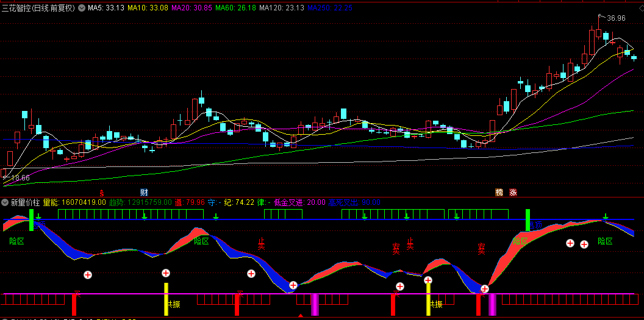Click the first yellow 共振 signal bar
This screenshot has width=644, height=320.
click(x=165, y=299)
